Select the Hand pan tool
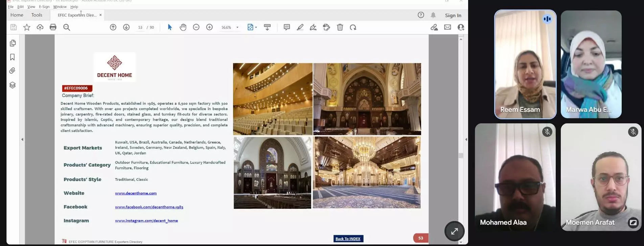The height and width of the screenshot is (246, 644). (x=183, y=27)
